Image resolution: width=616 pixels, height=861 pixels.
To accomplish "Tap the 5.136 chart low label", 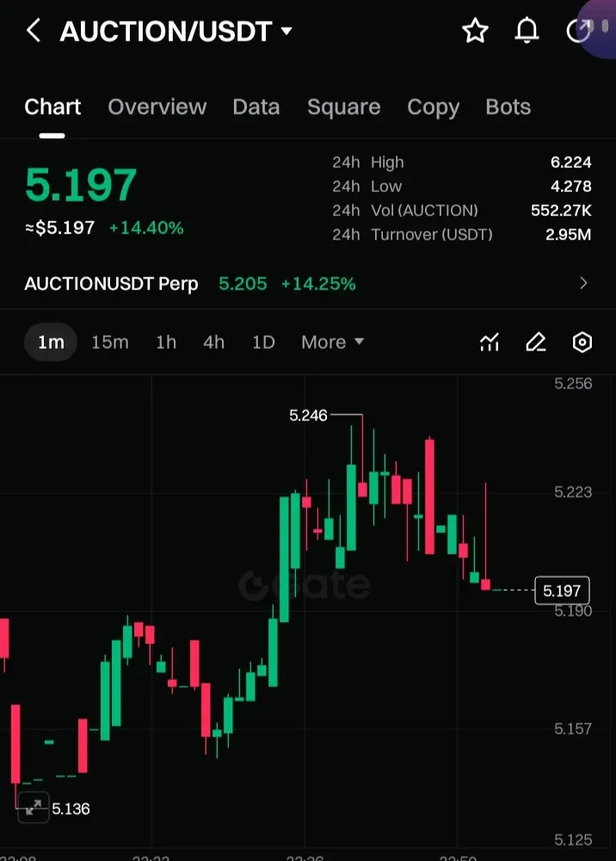I will pyautogui.click(x=71, y=808).
